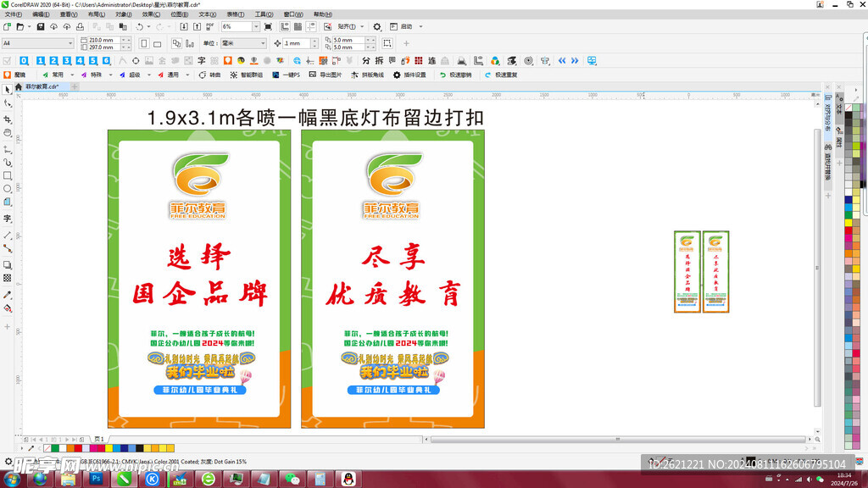Screen dimensions: 868x488
Task: Click the 分 plugin icon
Action: coord(366,60)
